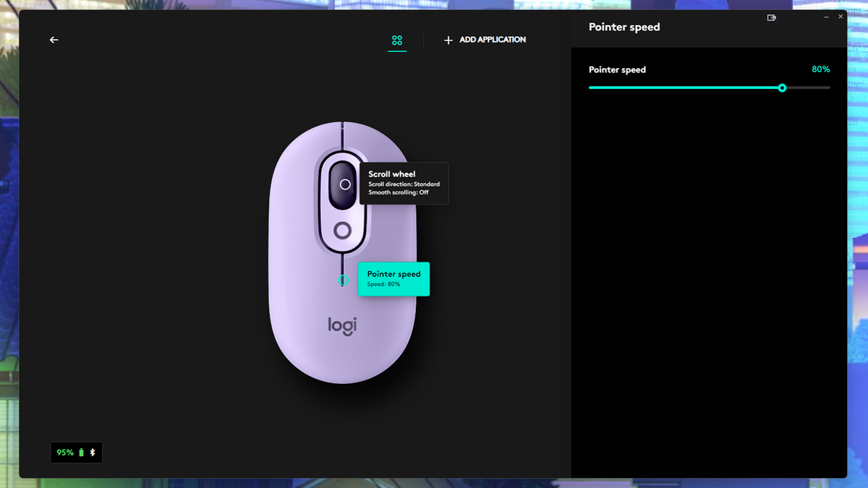Click the plus icon beside ADD APPLICATION
The height and width of the screenshot is (488, 868).
[x=448, y=40]
